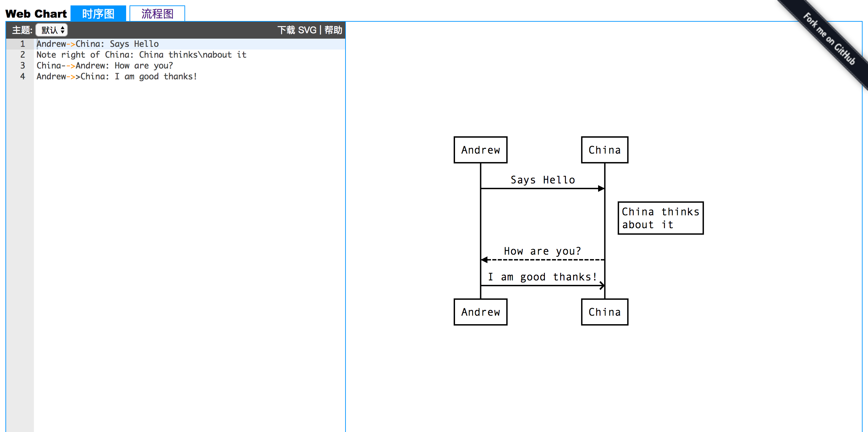Click line number 1 in gutter
The width and height of the screenshot is (868, 432).
[x=22, y=44]
